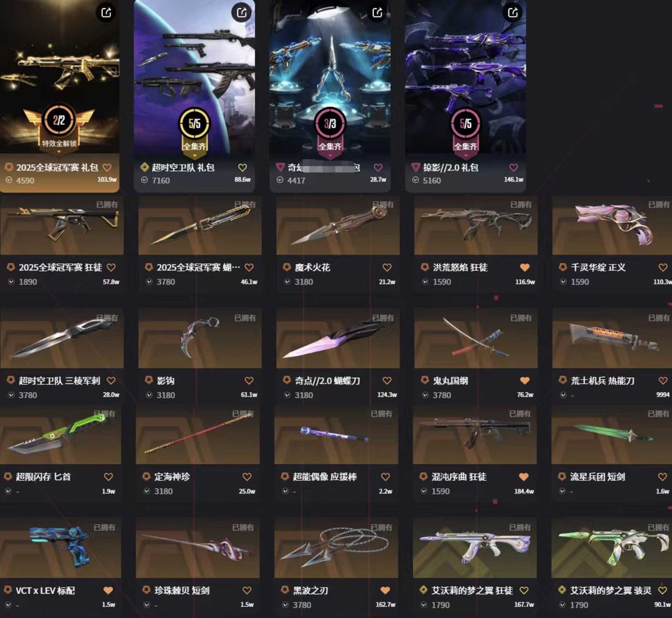Remove favorite from 混沌序曲 狂徒
672x618 pixels.
coord(523,477)
